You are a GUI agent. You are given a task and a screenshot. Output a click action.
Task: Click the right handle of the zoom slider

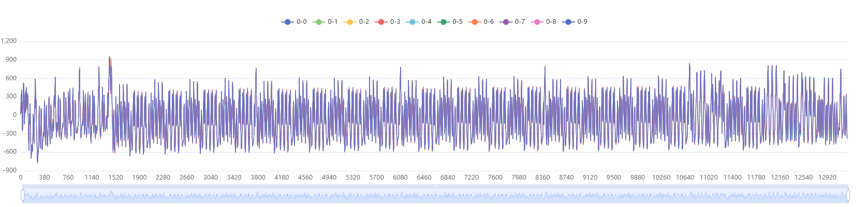pos(848,195)
